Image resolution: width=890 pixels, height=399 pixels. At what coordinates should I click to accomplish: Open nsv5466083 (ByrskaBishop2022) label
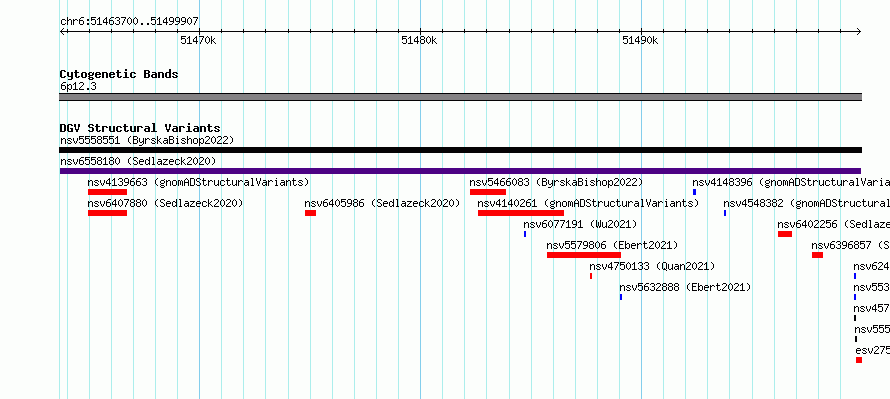[556, 182]
